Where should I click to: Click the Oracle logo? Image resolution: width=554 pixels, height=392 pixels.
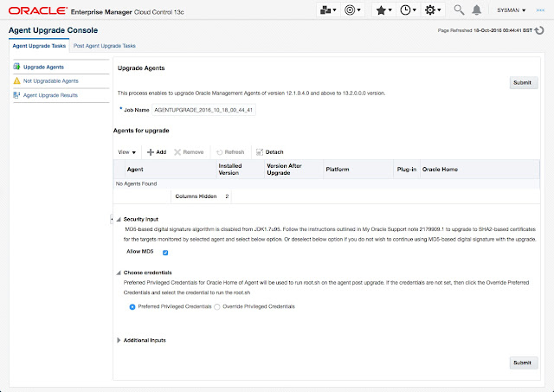[37, 11]
